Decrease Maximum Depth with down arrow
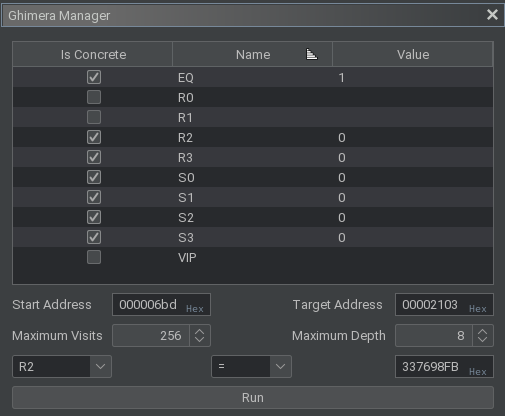505x416 pixels. 483,340
